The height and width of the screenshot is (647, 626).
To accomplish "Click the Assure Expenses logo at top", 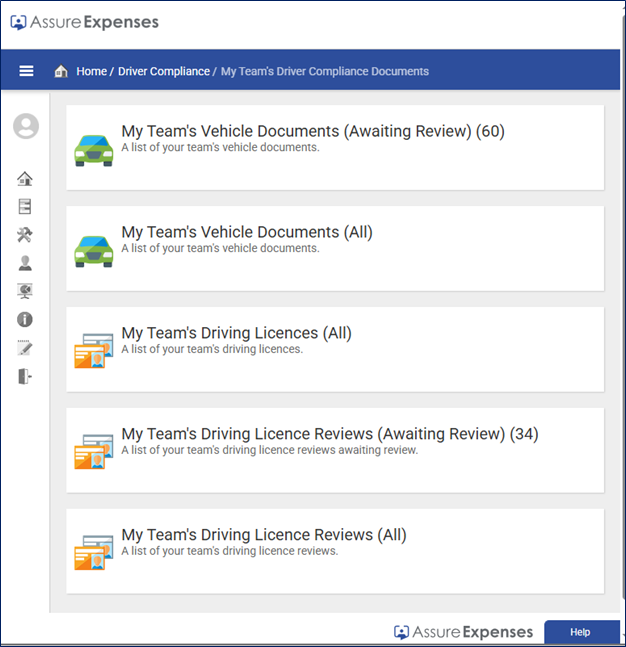I will click(84, 22).
